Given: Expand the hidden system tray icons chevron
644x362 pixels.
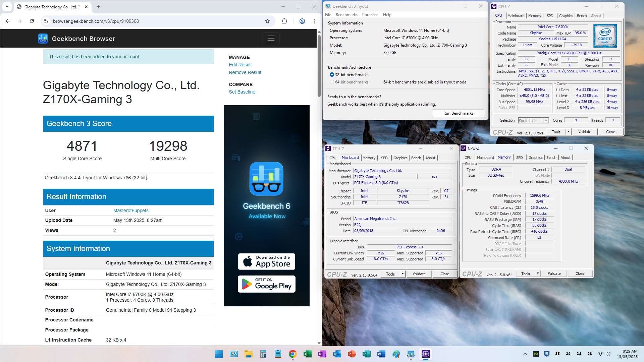Looking at the screenshot, I should pyautogui.click(x=525, y=354).
